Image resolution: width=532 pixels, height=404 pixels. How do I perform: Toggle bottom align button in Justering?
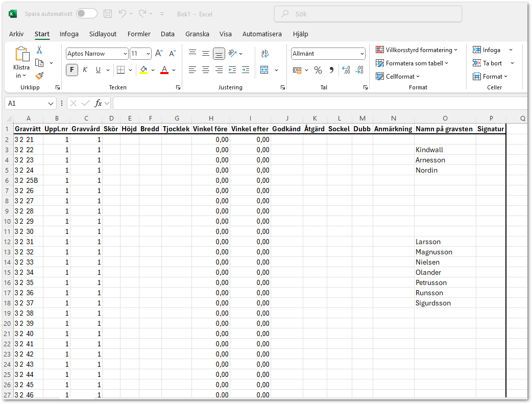point(219,54)
